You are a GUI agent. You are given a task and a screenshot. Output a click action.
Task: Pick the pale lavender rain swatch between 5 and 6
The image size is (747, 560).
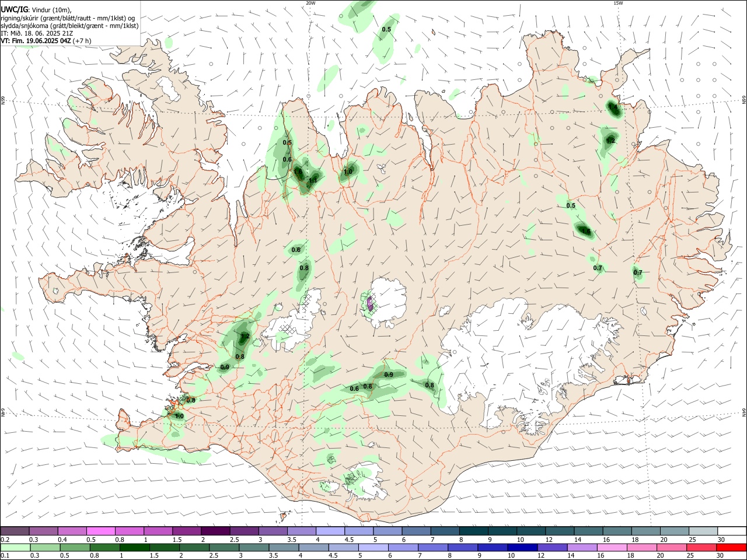pyautogui.click(x=373, y=548)
